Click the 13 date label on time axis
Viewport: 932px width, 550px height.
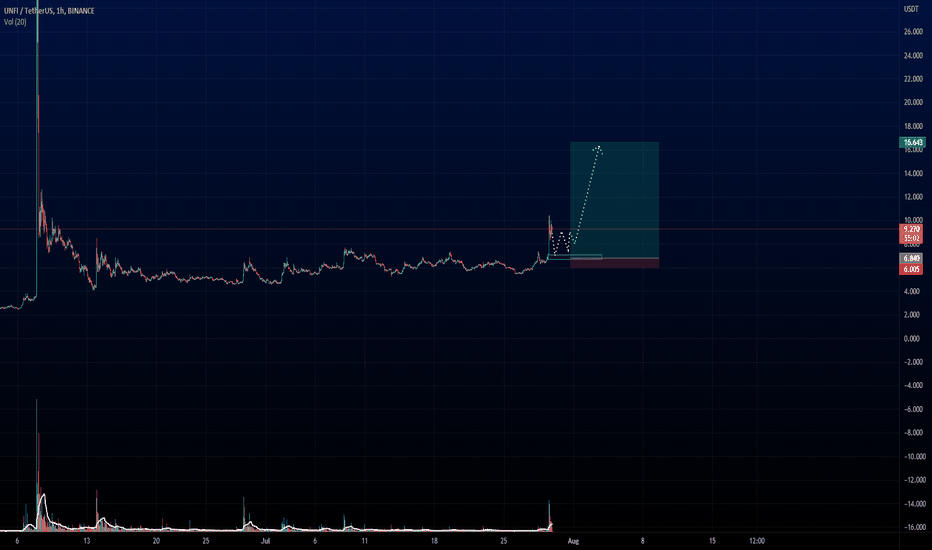click(87, 541)
